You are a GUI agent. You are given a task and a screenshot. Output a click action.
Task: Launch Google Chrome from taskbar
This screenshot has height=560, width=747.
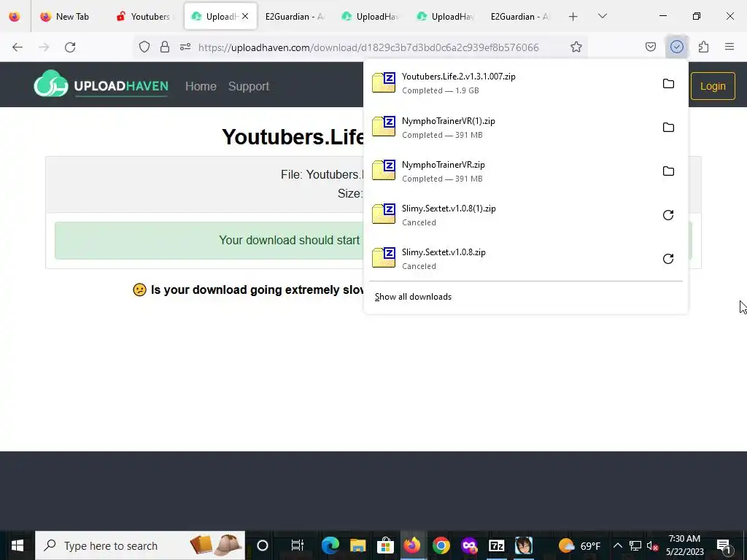(441, 545)
